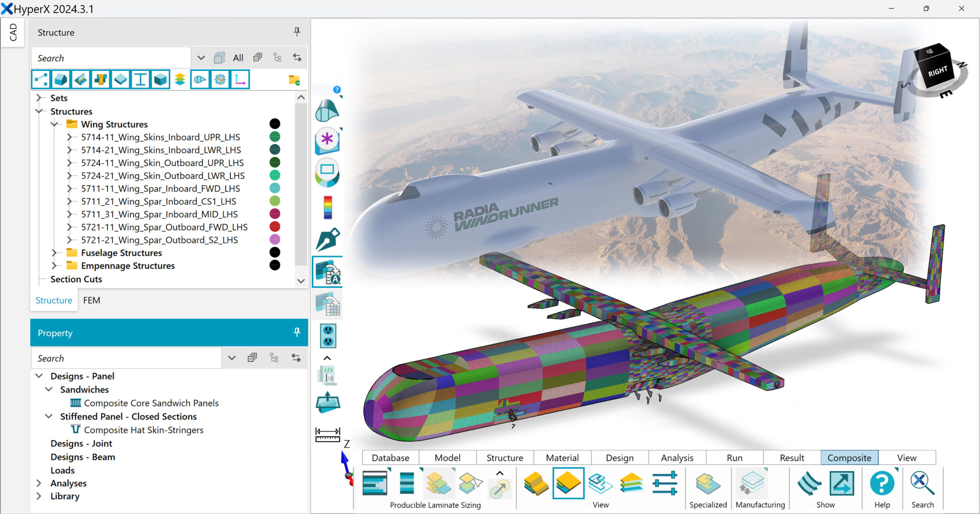The image size is (980, 514).
Task: Click the Manufacturing icon in Composite ribbon
Action: pos(752,483)
